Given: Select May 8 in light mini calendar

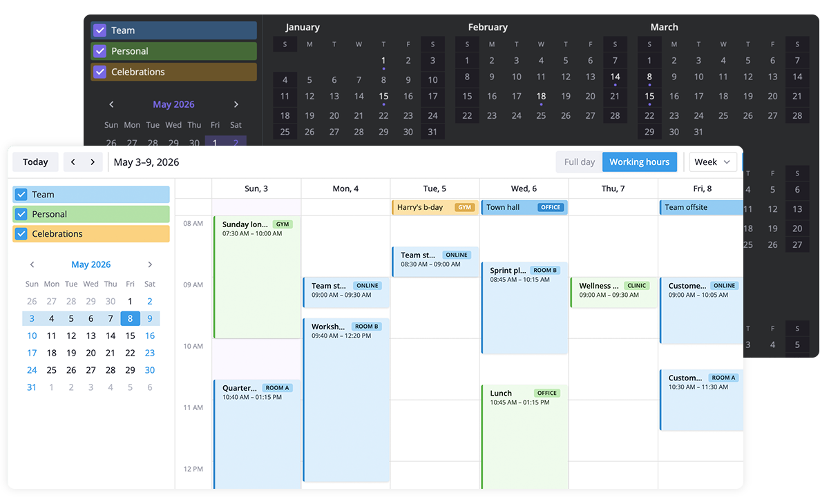Looking at the screenshot, I should 130,318.
